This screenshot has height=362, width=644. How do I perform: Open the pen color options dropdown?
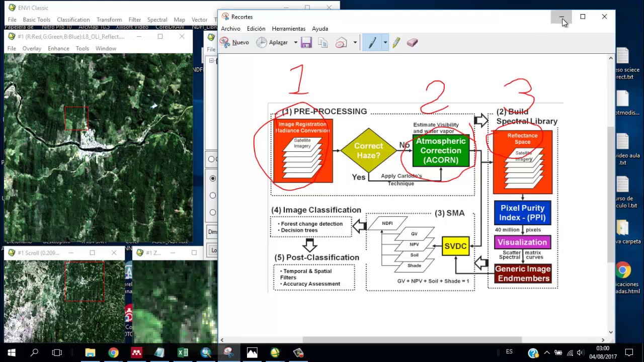(x=385, y=43)
